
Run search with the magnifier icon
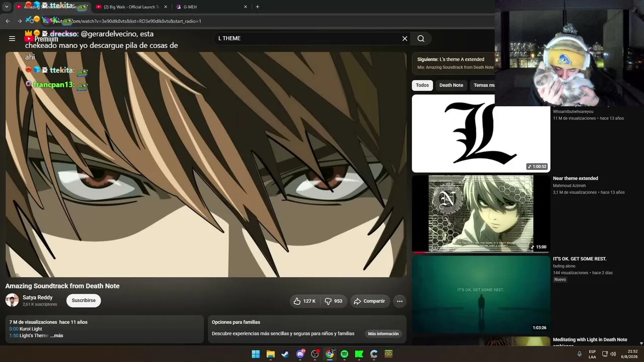click(421, 39)
